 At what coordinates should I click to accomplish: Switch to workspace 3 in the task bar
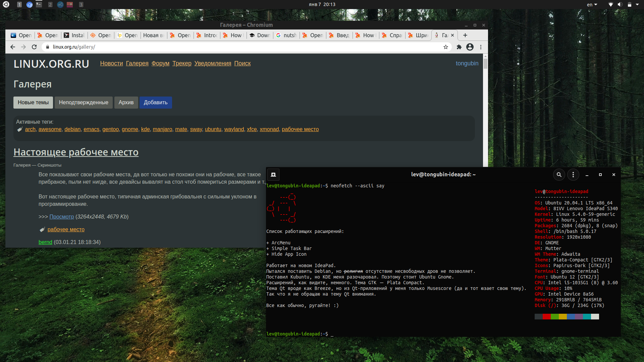[81, 5]
